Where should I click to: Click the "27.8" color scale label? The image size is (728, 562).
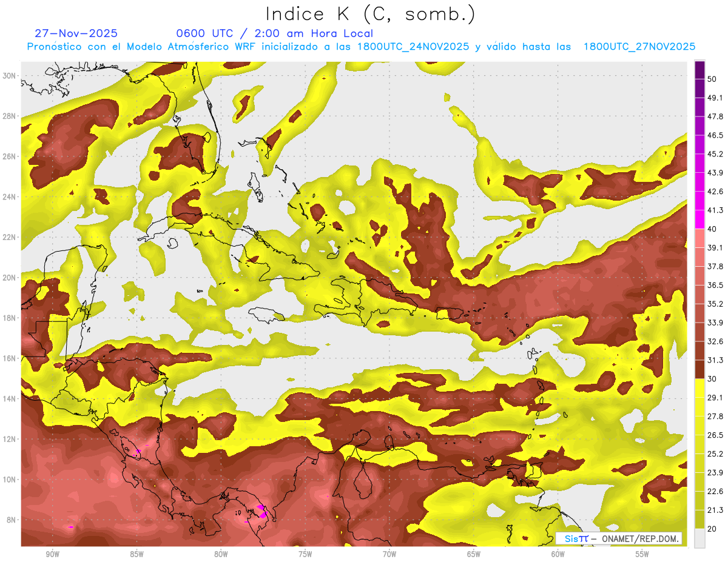pos(715,416)
